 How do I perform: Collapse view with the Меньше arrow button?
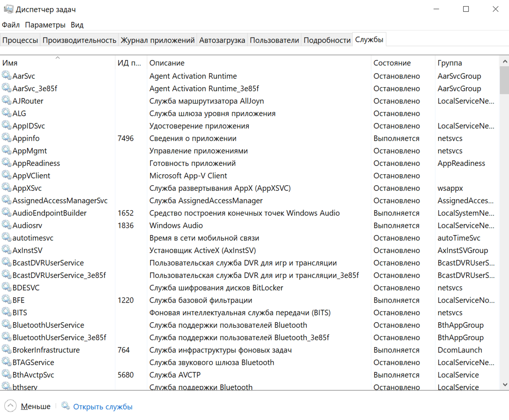click(10, 406)
